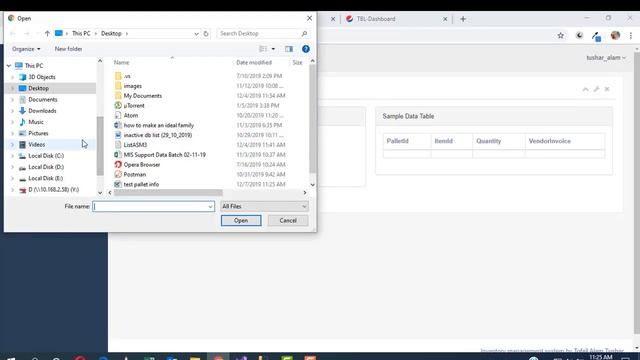640x360 pixels.
Task: Open the File name dropdown arrow
Action: (x=211, y=207)
